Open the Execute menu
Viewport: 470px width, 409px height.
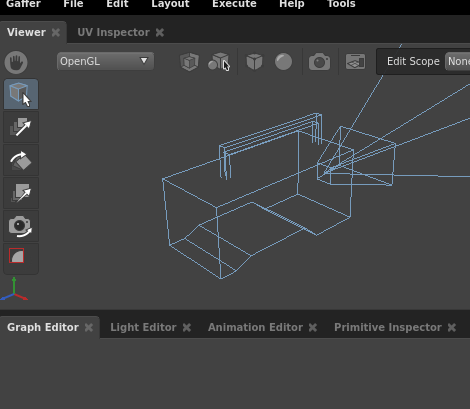click(x=234, y=4)
